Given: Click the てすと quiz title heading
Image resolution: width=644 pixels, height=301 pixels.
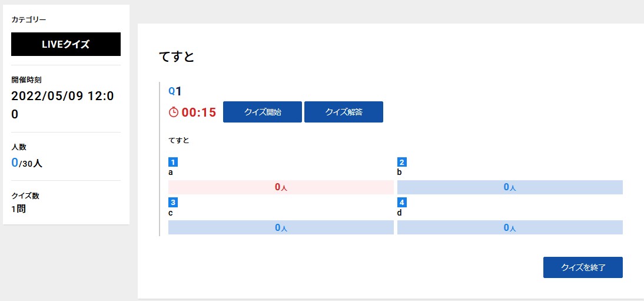Looking at the screenshot, I should click(177, 57).
